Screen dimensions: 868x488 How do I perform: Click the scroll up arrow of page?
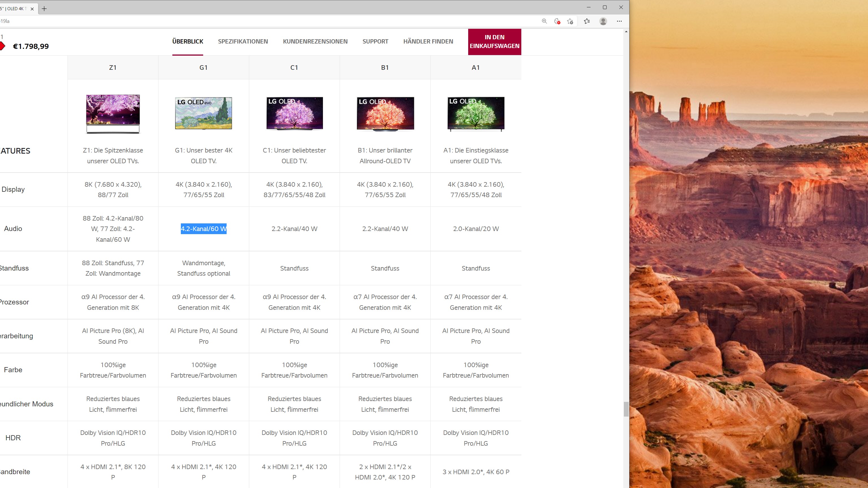626,32
